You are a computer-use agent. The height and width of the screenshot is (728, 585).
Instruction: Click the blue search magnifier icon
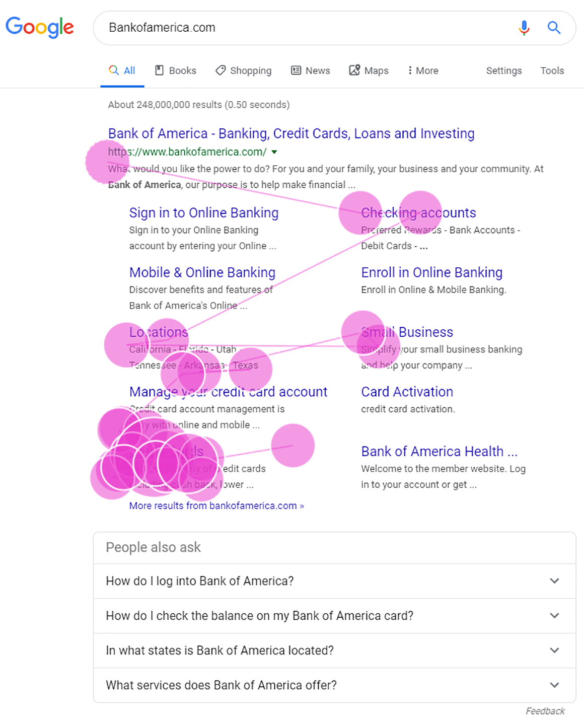click(554, 28)
